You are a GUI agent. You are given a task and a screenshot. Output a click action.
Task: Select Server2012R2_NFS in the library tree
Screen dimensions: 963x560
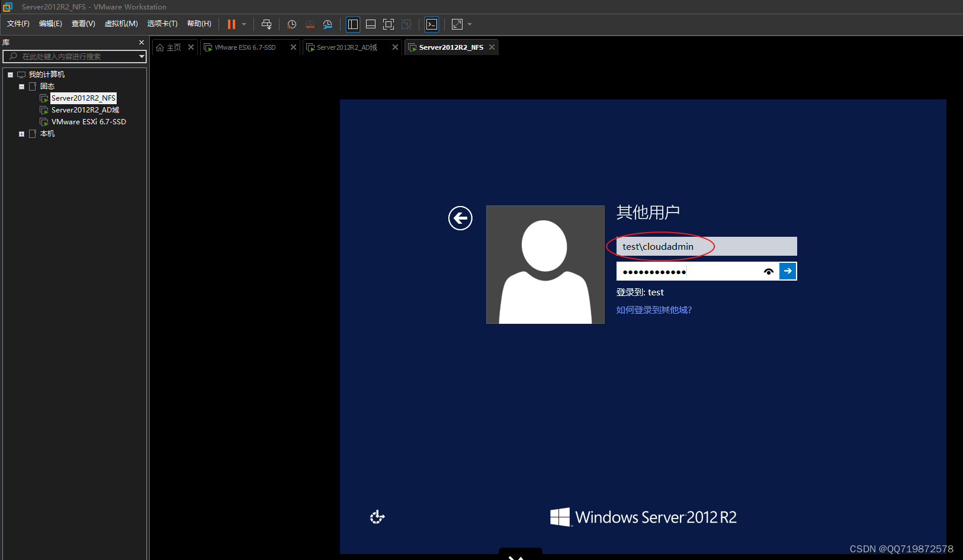(x=84, y=98)
